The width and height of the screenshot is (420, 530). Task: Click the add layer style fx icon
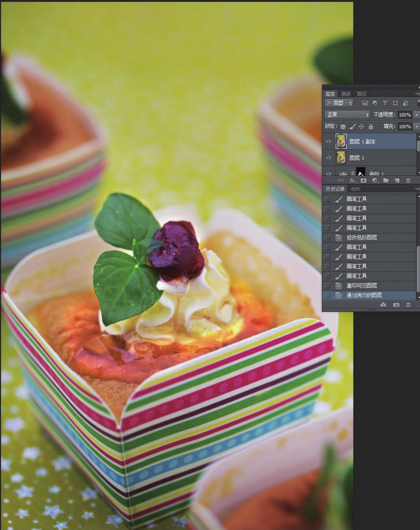pyautogui.click(x=352, y=181)
